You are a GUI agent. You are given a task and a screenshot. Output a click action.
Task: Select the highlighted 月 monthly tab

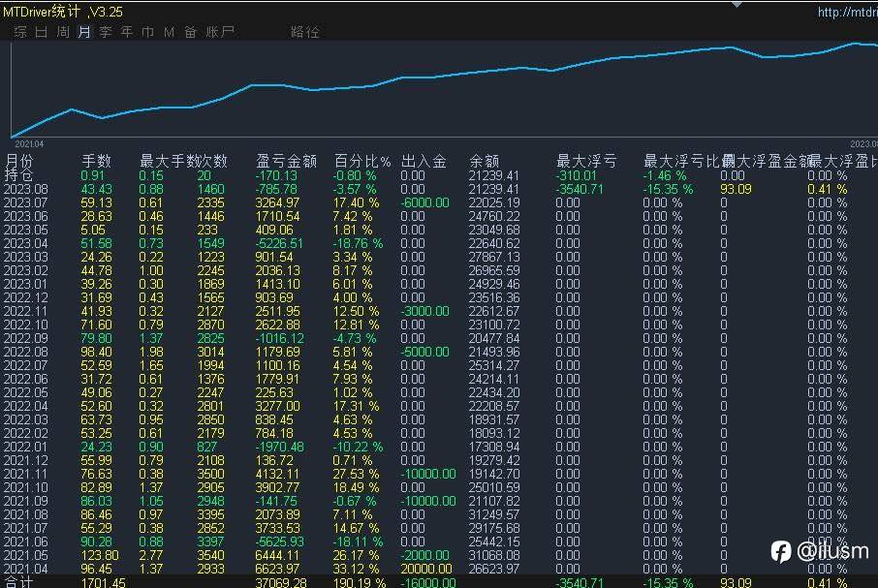click(x=84, y=32)
